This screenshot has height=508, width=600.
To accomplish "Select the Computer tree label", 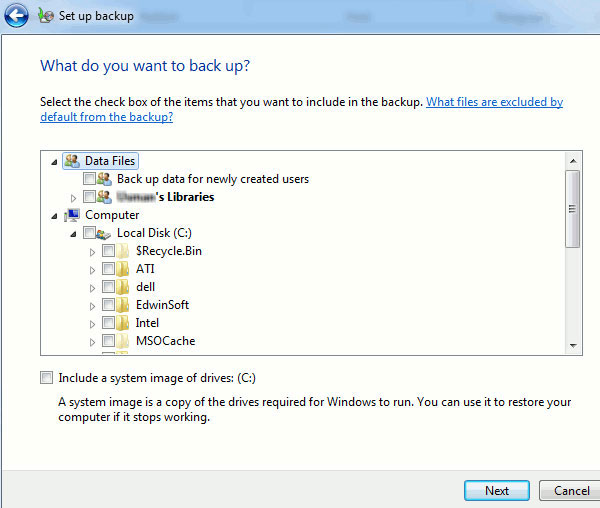I will (112, 215).
